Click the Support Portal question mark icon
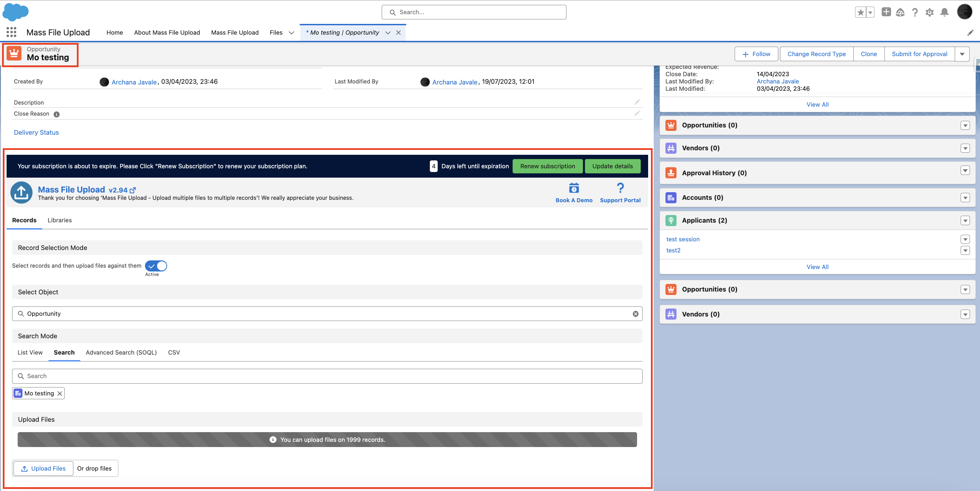The height and width of the screenshot is (491, 980). point(620,188)
